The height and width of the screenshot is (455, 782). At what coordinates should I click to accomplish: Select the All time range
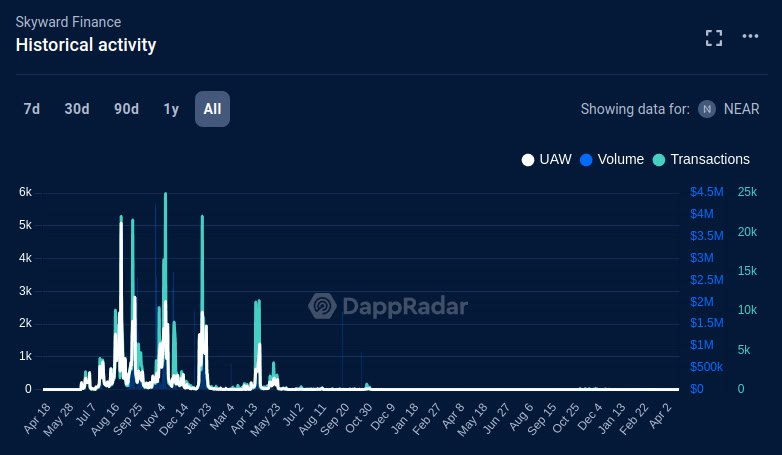pyautogui.click(x=212, y=109)
